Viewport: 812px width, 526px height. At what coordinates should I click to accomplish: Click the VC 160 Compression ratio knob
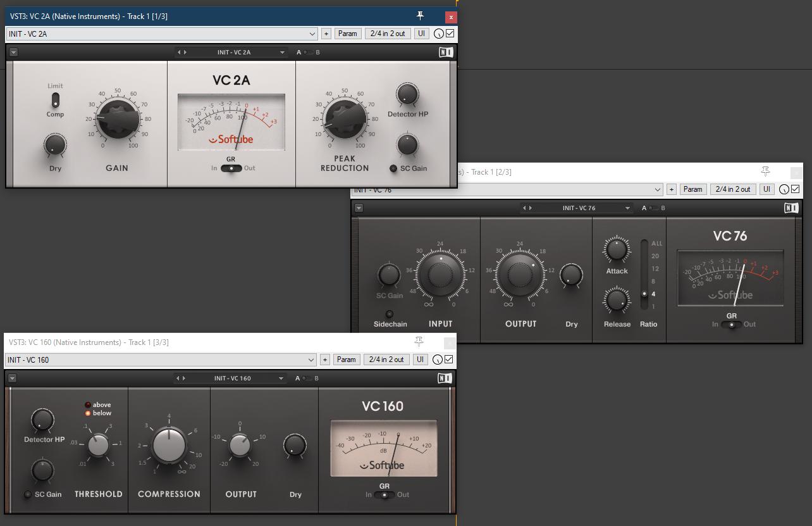pyautogui.click(x=169, y=445)
